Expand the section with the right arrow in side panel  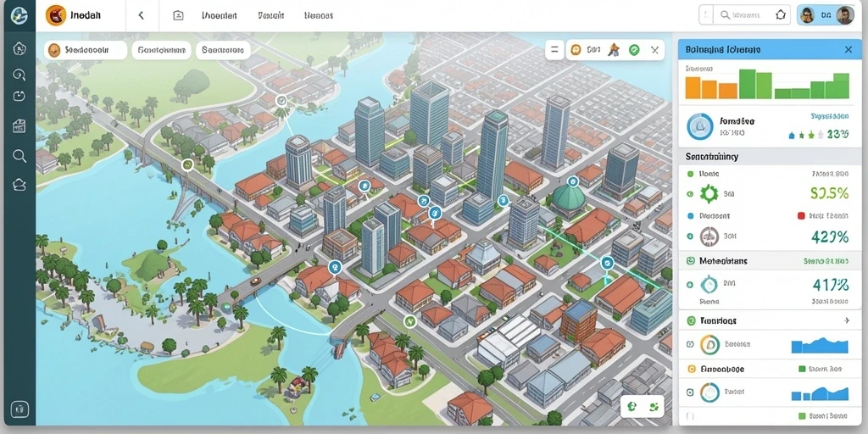click(x=847, y=320)
